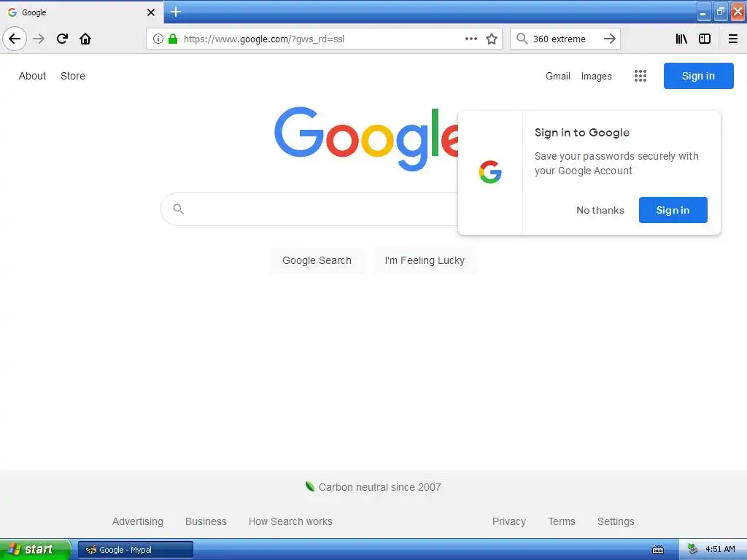
Task: Open the Windows start menu
Action: [x=35, y=549]
